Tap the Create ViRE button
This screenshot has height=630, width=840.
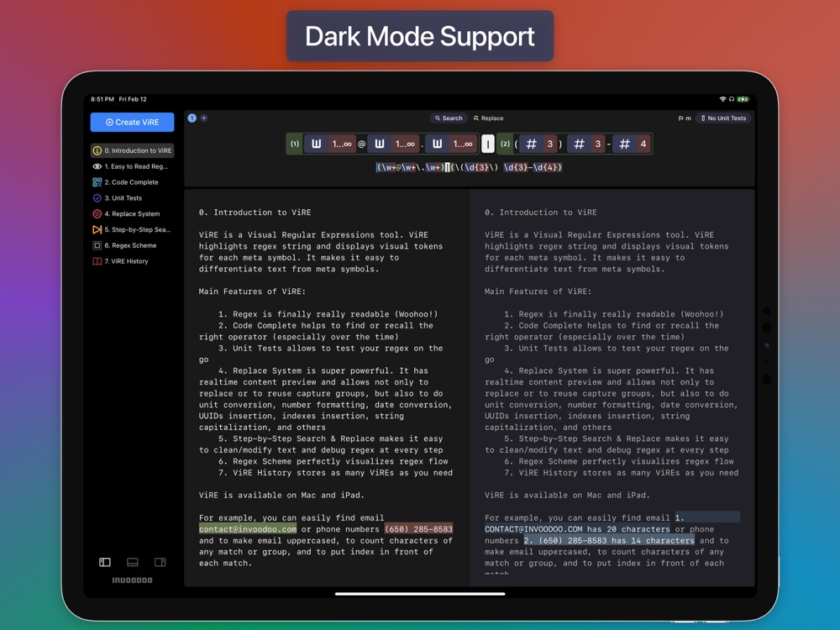pos(133,122)
